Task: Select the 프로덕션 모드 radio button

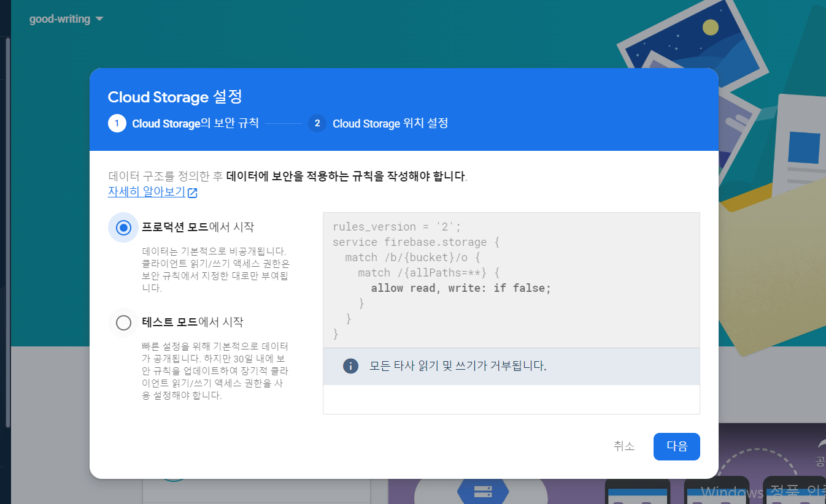Action: click(x=123, y=227)
